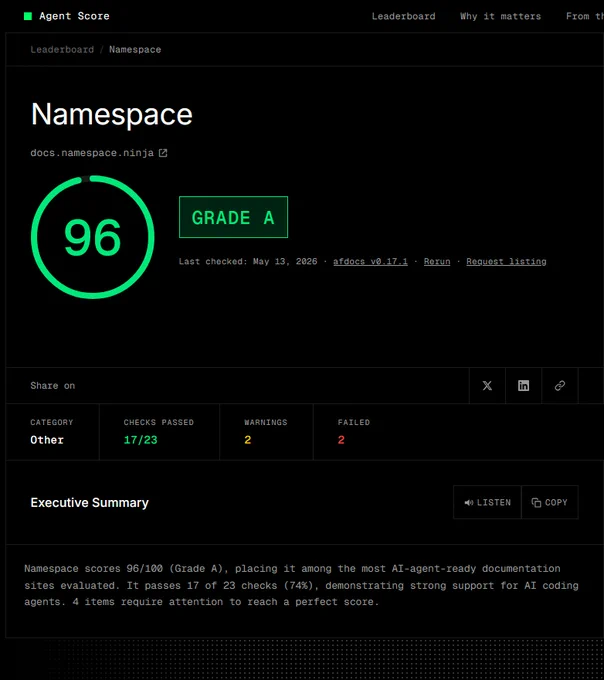
Task: Click the Last checked: May 13, 2026 text
Action: tap(248, 262)
